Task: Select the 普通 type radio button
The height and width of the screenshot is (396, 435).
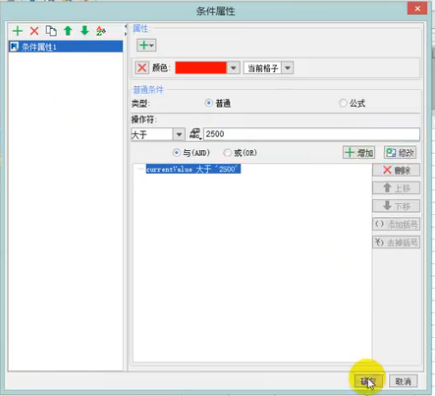Action: click(x=209, y=103)
